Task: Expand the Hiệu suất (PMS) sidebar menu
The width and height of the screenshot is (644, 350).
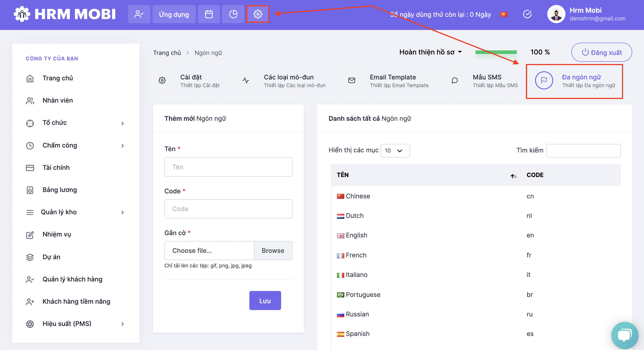Action: coord(76,324)
